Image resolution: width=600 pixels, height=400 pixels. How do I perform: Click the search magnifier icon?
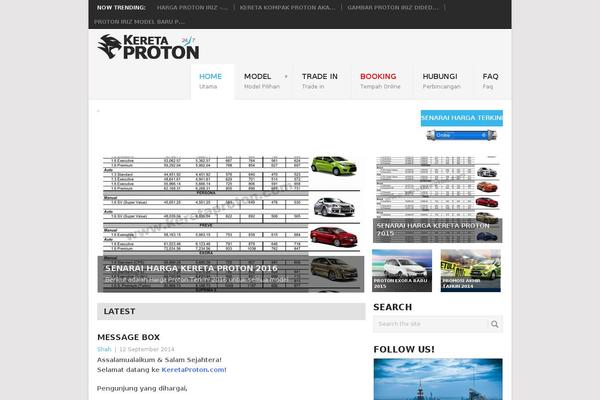494,324
